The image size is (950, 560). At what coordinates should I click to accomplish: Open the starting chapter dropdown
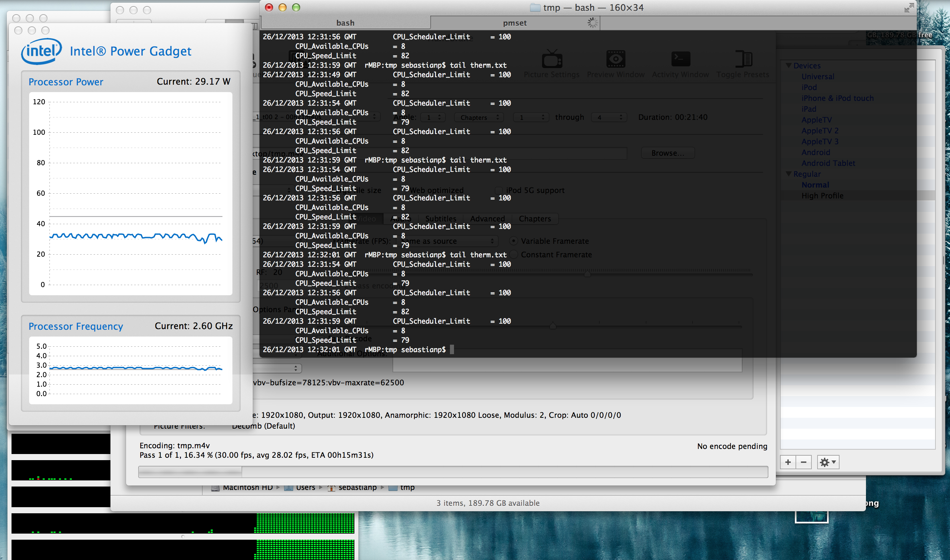531,117
